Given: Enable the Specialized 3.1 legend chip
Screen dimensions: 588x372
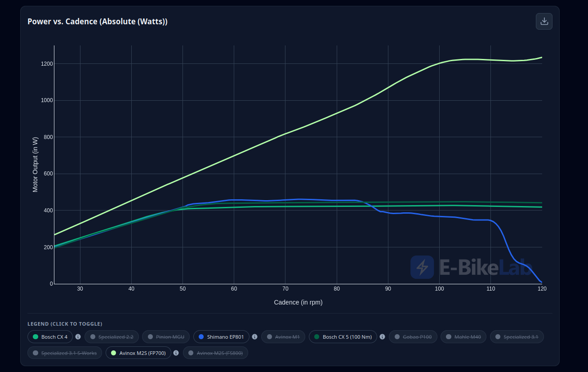Looking at the screenshot, I should 517,337.
